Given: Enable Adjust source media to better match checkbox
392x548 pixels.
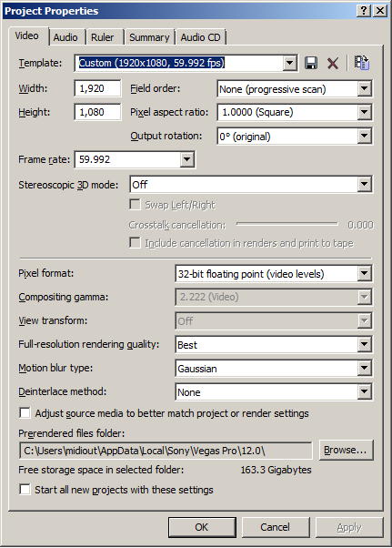Looking at the screenshot, I should (25, 412).
